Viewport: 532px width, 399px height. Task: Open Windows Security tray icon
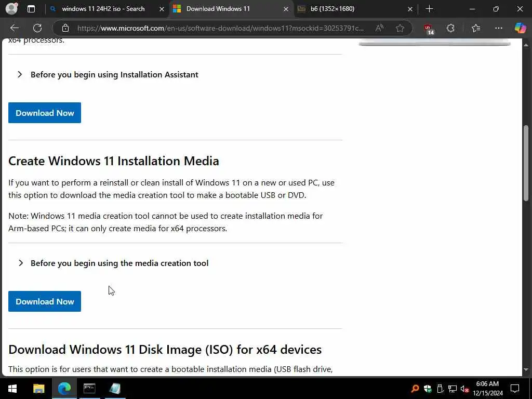click(428, 389)
